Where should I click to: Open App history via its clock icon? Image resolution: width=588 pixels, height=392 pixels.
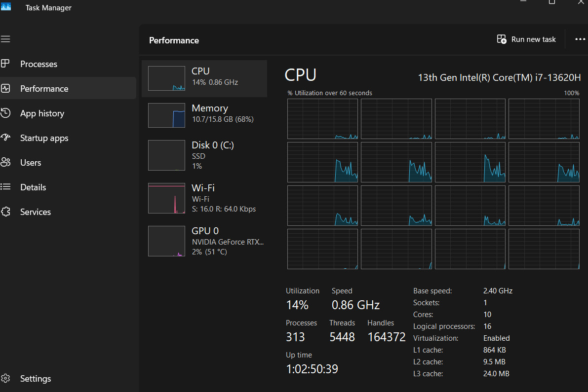(5, 113)
